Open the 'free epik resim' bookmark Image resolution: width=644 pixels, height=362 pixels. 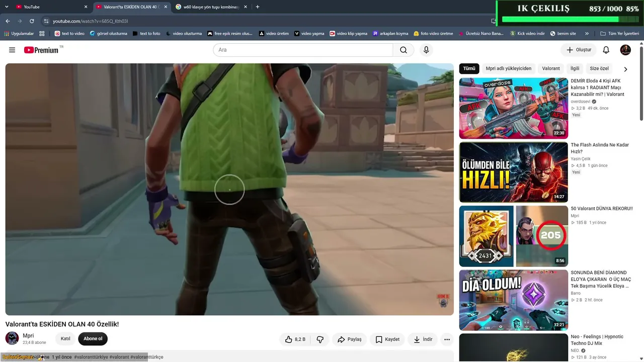click(x=230, y=34)
